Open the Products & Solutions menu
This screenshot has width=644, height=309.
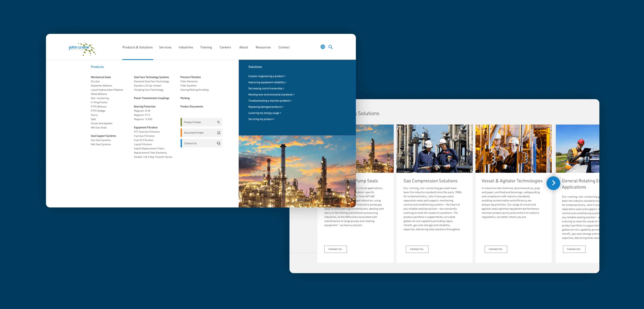pos(137,47)
